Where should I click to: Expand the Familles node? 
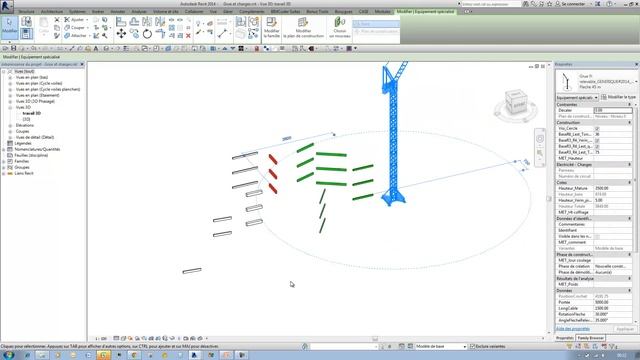[4, 162]
